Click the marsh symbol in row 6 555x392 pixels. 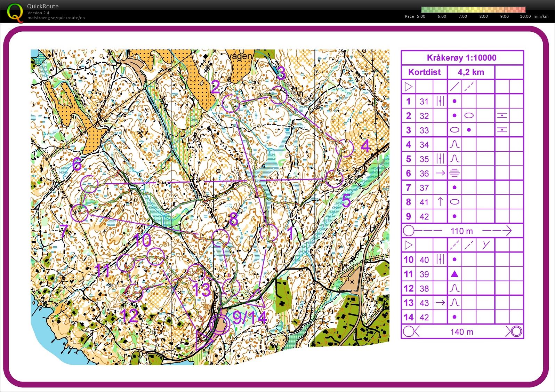pos(454,173)
